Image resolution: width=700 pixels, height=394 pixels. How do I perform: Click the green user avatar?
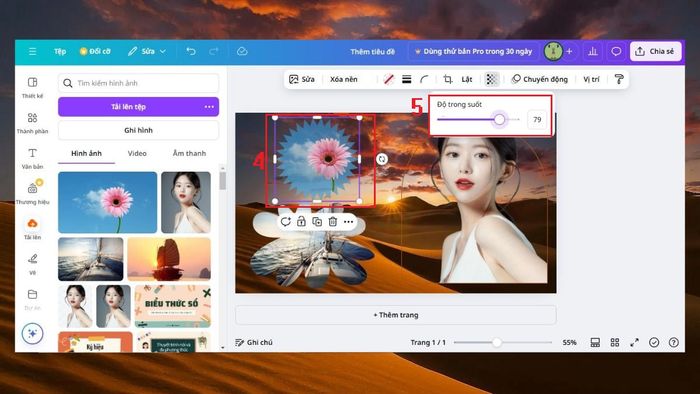[x=553, y=51]
